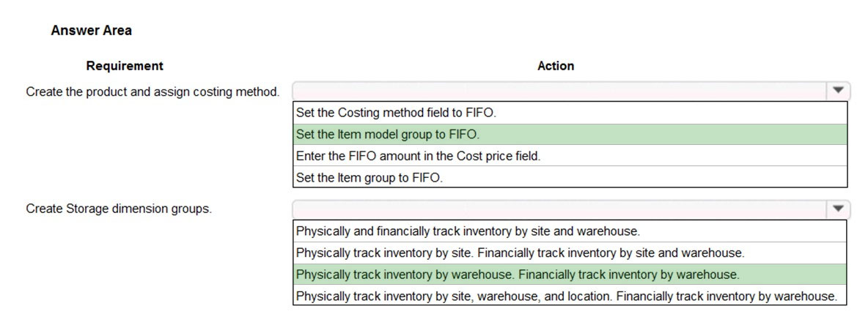Pick 'Enter the FIFO amount in the Cost price field'
Image resolution: width=868 pixels, height=328 pixels.
pos(570,156)
